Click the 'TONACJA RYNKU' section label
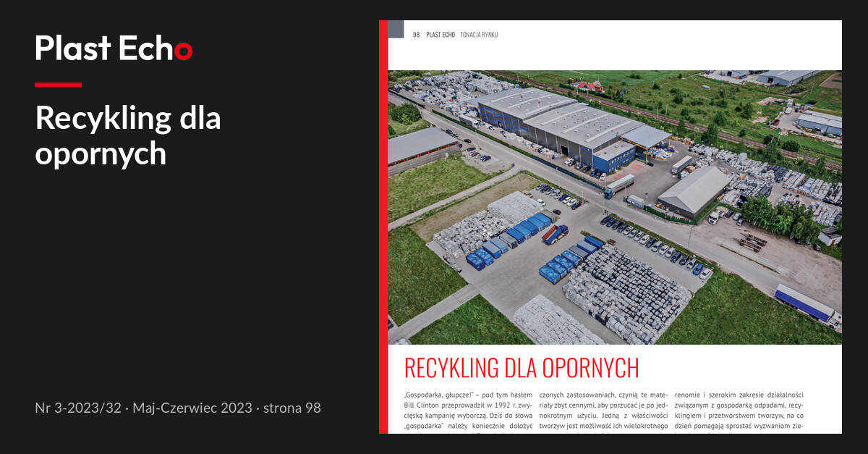The image size is (868, 454). click(x=479, y=35)
